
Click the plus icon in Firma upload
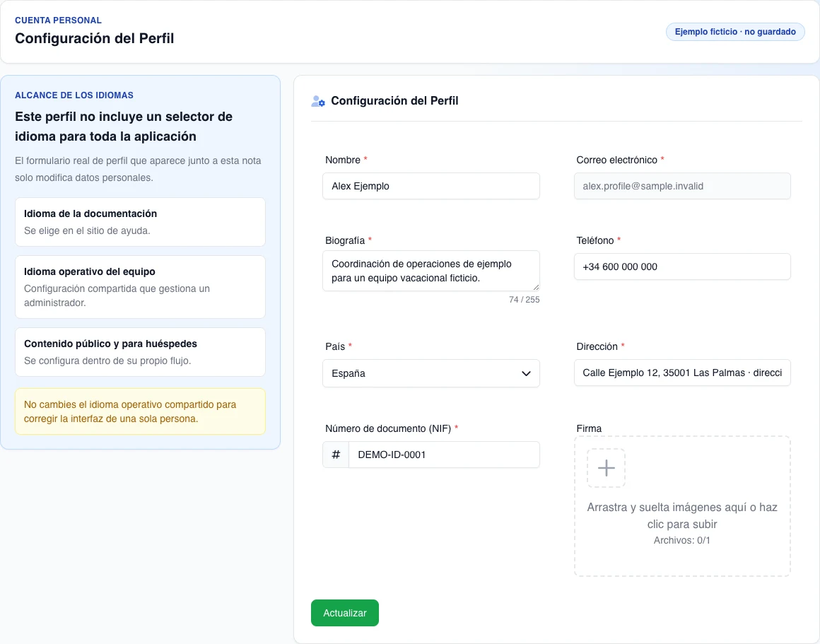[606, 468]
